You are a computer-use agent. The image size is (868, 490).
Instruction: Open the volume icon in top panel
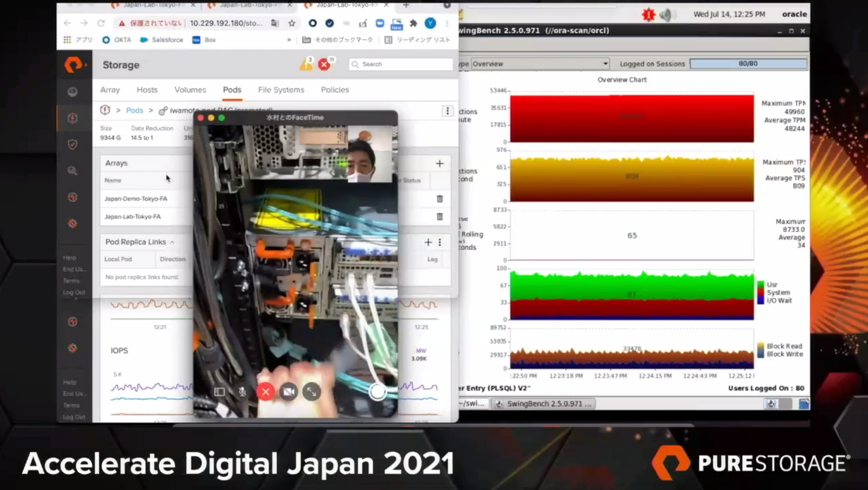pos(666,15)
